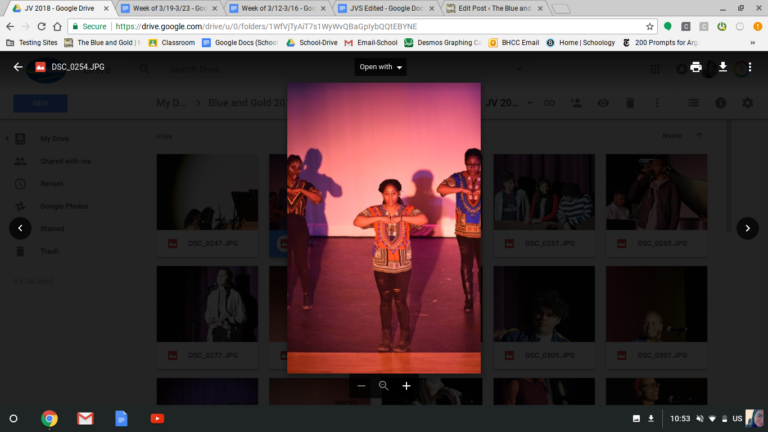Select DSC_0247.JPG thumbnail in background
Image resolution: width=768 pixels, height=432 pixels.
coord(207,205)
